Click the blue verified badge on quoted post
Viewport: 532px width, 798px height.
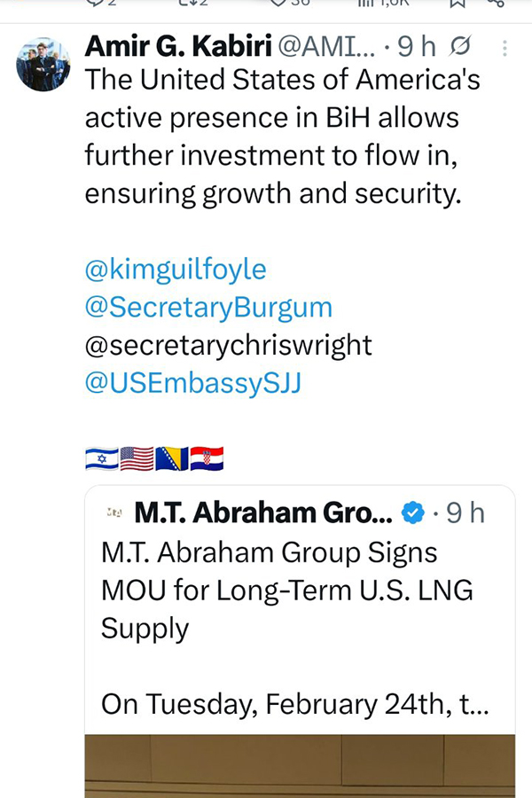pos(411,512)
